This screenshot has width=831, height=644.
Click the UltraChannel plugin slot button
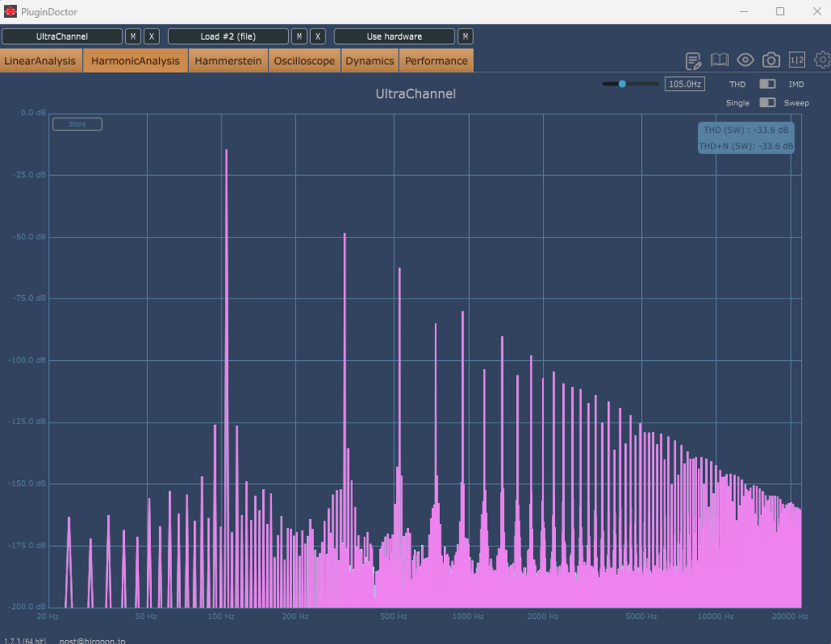[62, 36]
